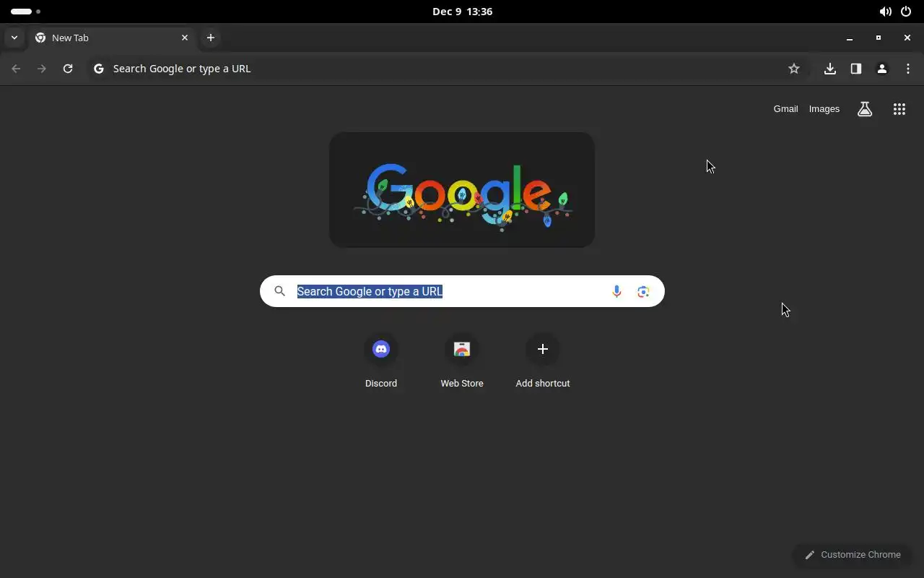Viewport: 924px width, 578px height.
Task: Go forward to next page
Action: [x=42, y=69]
